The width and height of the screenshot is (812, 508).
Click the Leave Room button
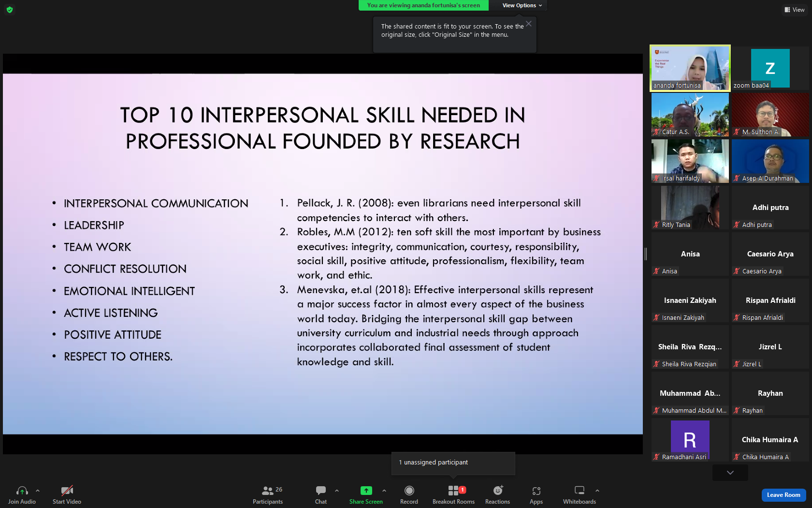(x=783, y=495)
